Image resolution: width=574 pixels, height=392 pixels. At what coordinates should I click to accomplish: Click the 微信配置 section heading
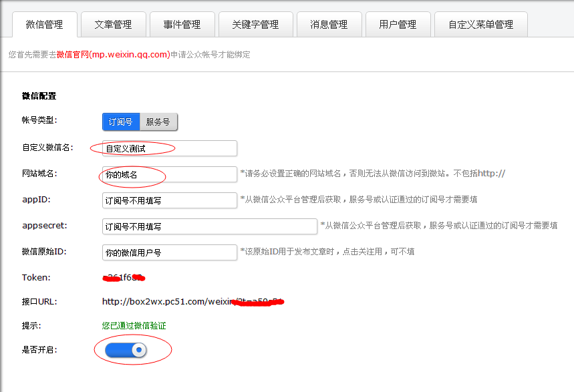(x=39, y=96)
